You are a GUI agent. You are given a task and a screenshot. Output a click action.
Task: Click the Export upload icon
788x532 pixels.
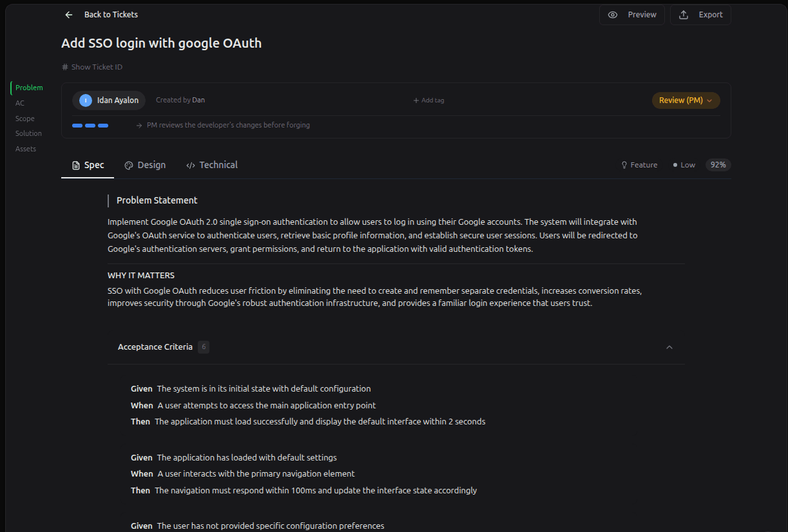point(684,15)
